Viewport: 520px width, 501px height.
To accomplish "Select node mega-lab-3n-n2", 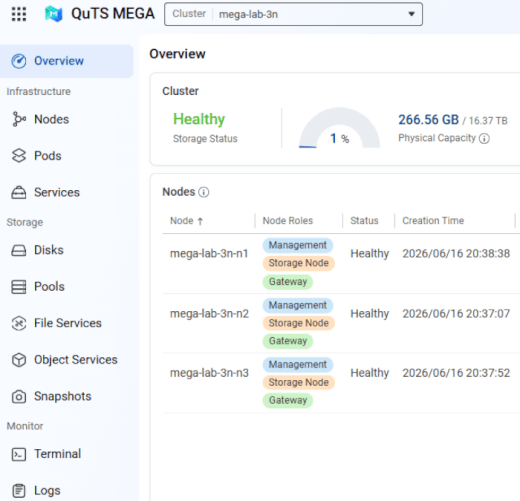I will (209, 314).
